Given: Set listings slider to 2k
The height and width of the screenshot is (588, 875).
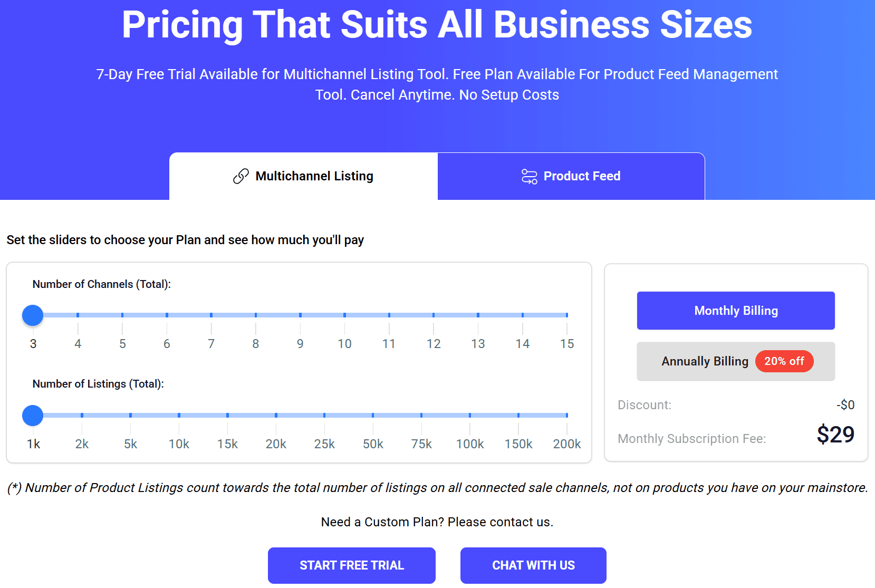Looking at the screenshot, I should point(82,415).
